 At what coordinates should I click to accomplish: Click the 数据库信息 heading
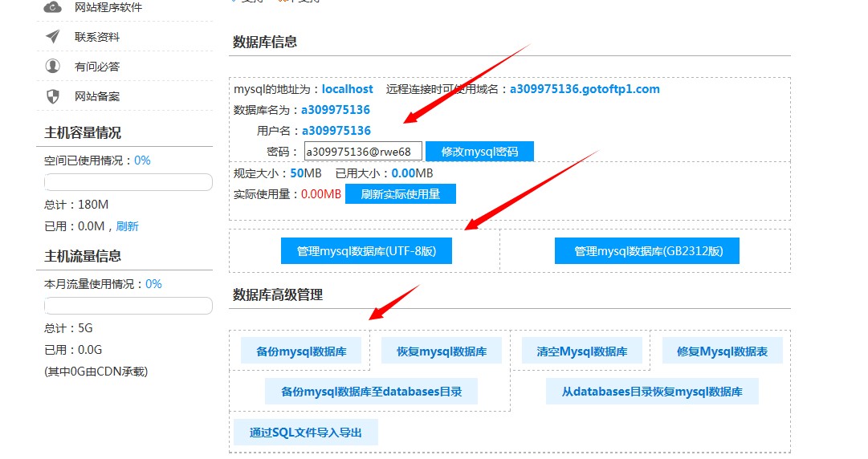pos(265,42)
